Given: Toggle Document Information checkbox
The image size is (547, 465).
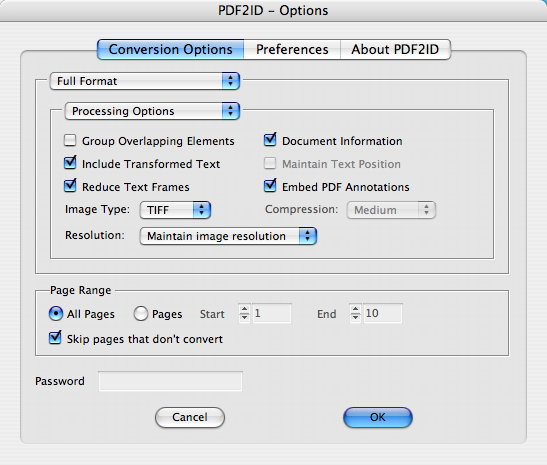Looking at the screenshot, I should pyautogui.click(x=270, y=140).
